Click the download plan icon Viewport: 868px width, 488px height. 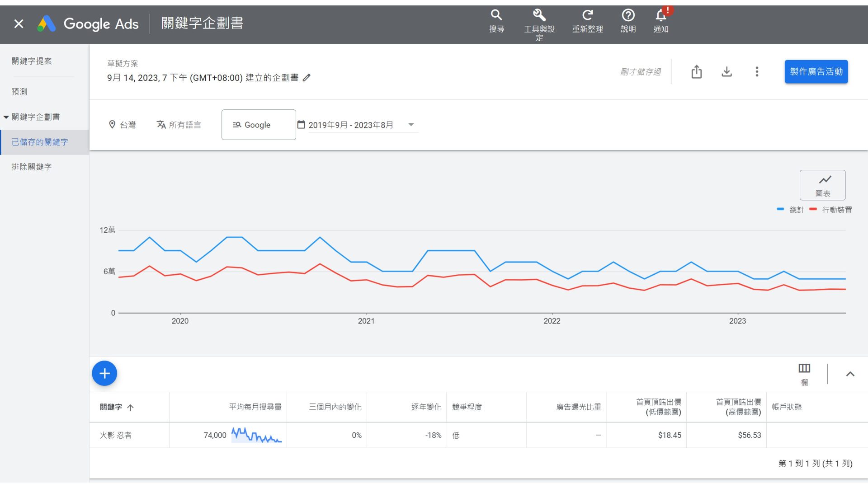[x=726, y=72]
